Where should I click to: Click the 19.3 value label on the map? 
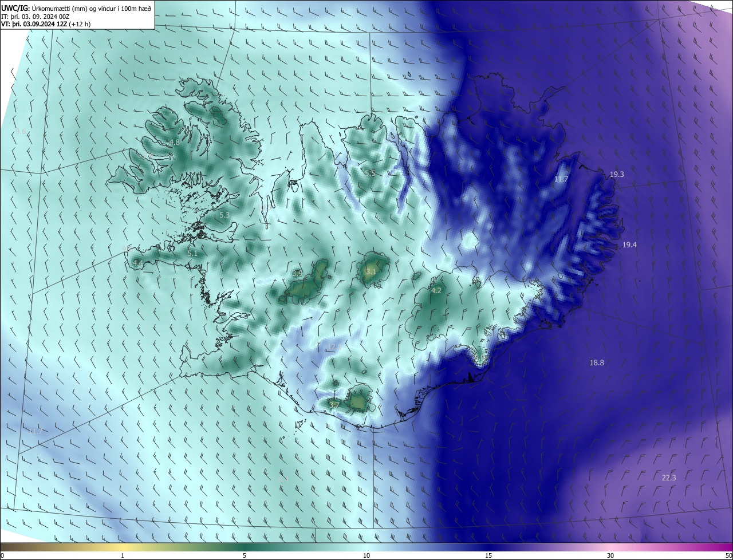[x=617, y=175]
